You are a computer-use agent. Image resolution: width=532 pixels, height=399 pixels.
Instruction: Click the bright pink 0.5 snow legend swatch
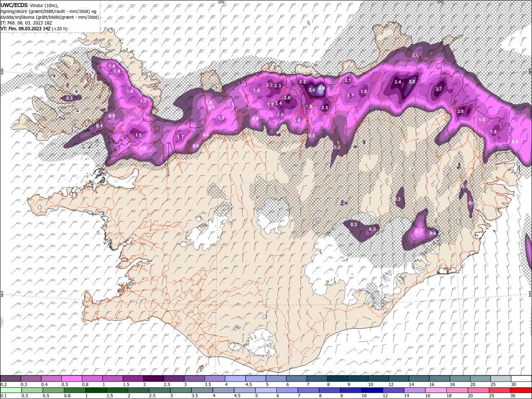[x=71, y=379]
